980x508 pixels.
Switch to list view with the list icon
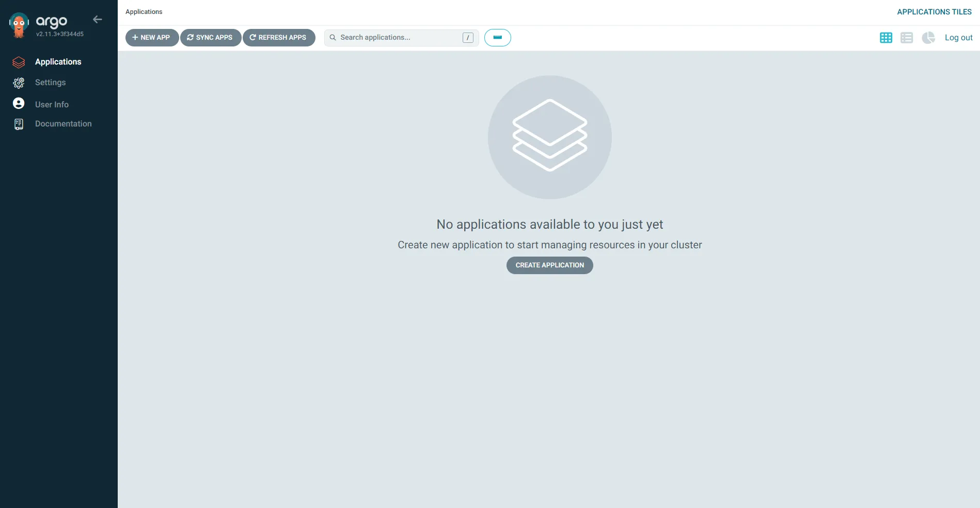pyautogui.click(x=907, y=37)
